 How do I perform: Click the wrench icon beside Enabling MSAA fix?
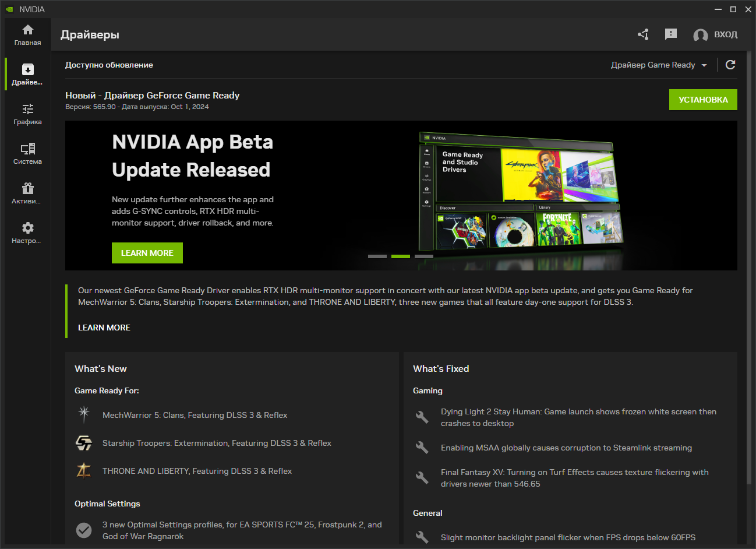click(422, 447)
